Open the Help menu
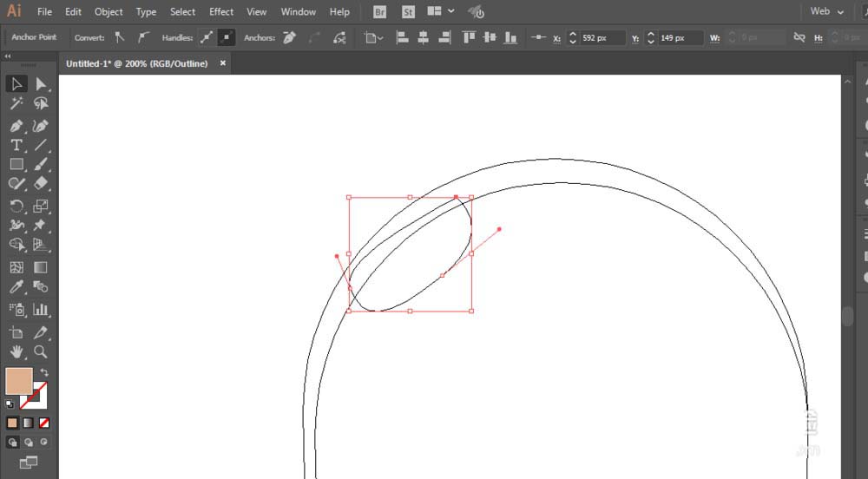The height and width of the screenshot is (479, 868). (339, 11)
